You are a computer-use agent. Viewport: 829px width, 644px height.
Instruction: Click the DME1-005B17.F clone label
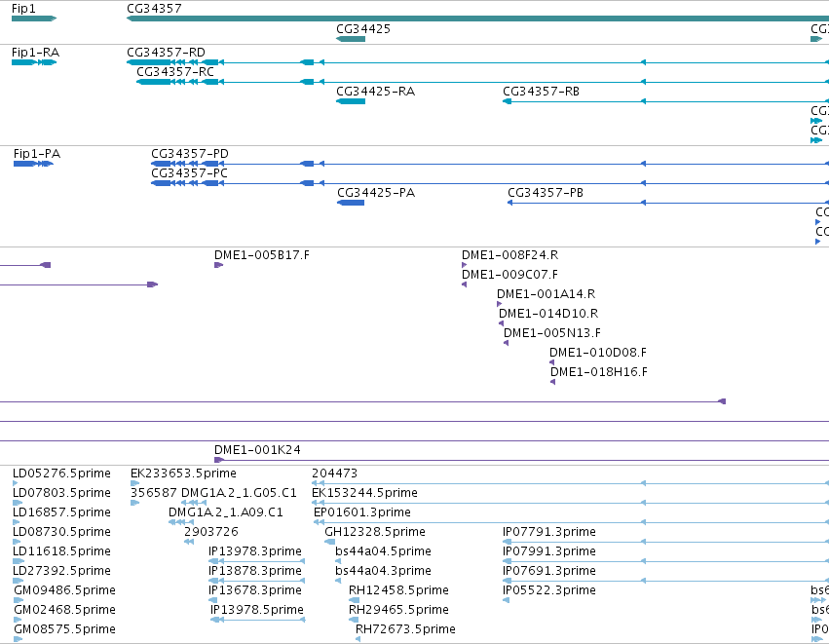[262, 255]
